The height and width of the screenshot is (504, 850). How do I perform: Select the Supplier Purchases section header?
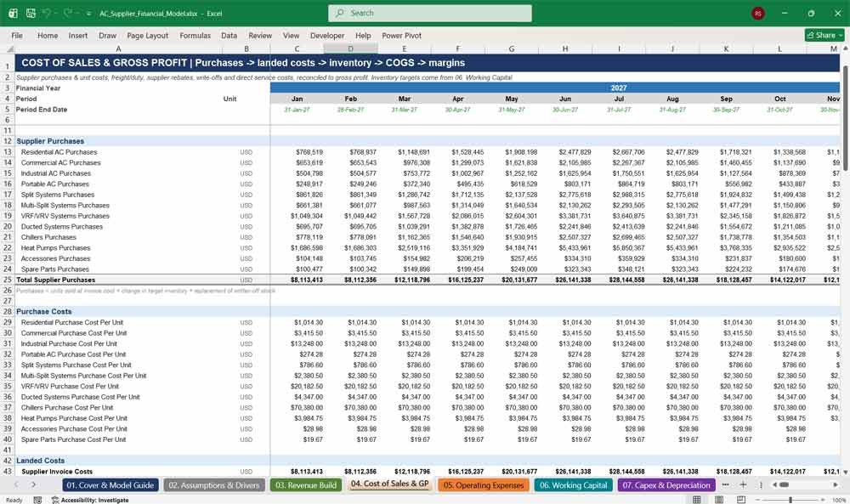(x=50, y=141)
